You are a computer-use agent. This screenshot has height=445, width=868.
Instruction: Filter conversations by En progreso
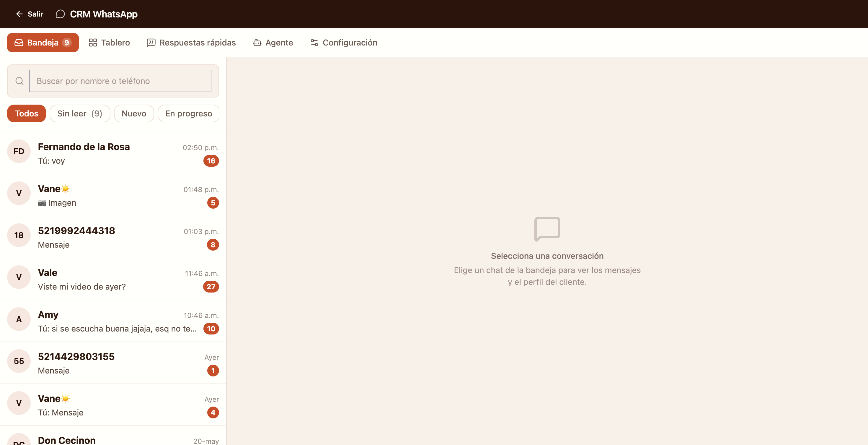pos(188,113)
